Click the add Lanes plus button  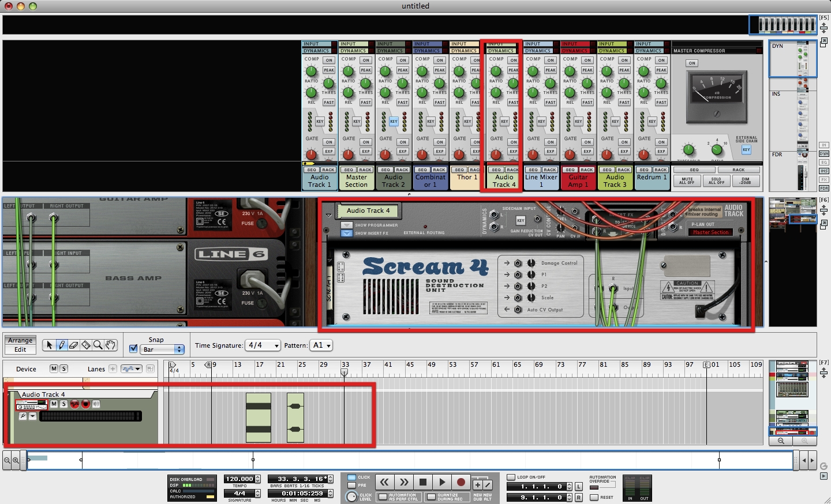(113, 368)
